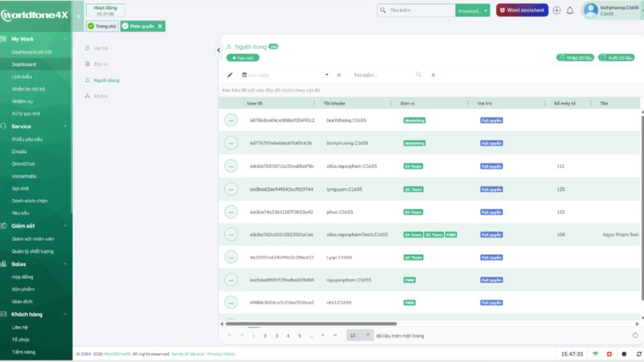Open Vai trò column options menu

[545, 104]
